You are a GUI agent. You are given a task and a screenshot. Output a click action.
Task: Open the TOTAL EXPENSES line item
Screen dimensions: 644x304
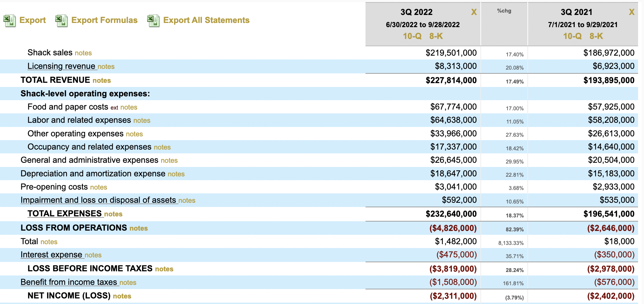pyautogui.click(x=64, y=214)
